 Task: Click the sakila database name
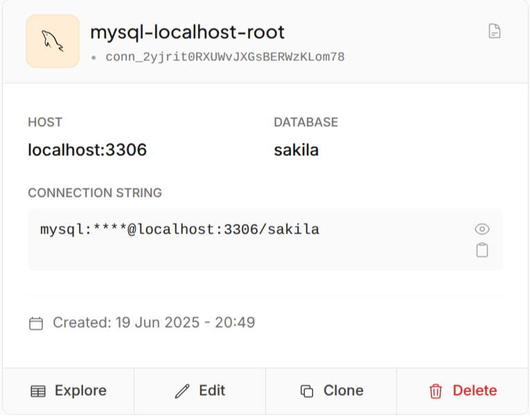point(296,150)
